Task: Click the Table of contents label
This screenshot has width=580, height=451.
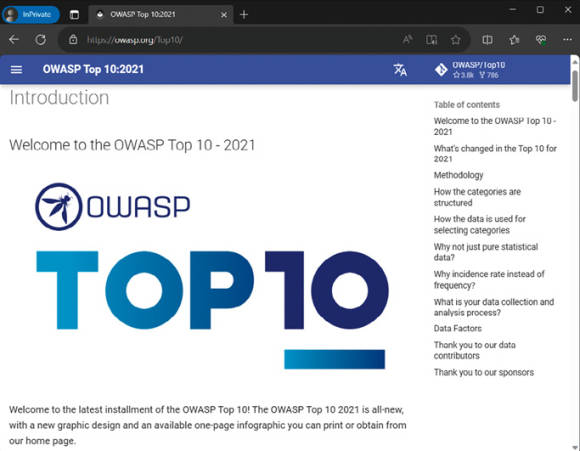Action: coord(467,105)
